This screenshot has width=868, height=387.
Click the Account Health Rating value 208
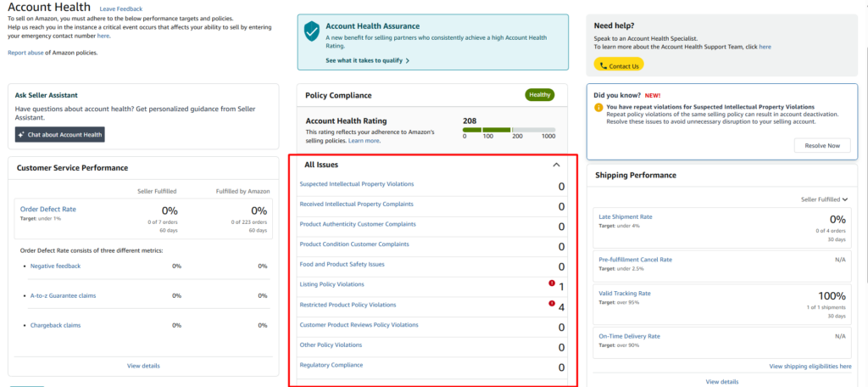pos(470,121)
